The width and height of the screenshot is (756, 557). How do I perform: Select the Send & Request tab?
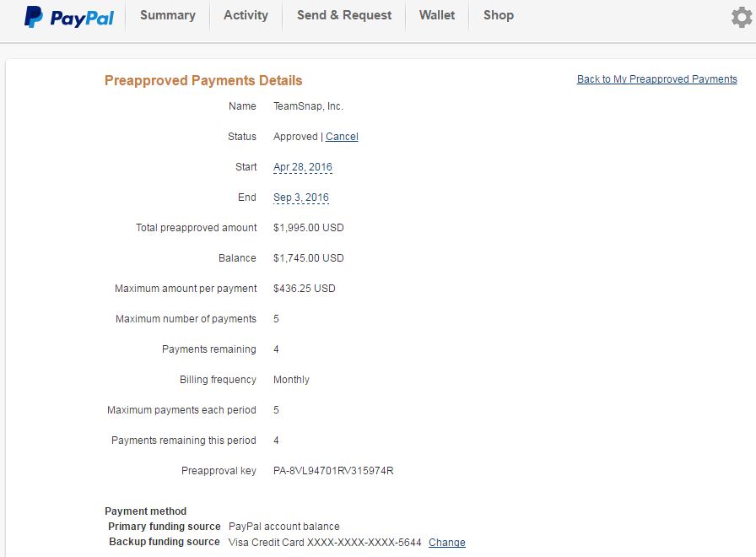(344, 15)
